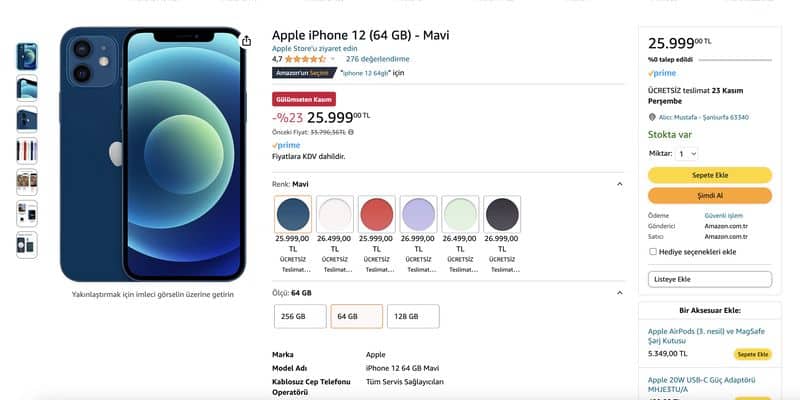Click the Şimdi Al button

coord(710,195)
